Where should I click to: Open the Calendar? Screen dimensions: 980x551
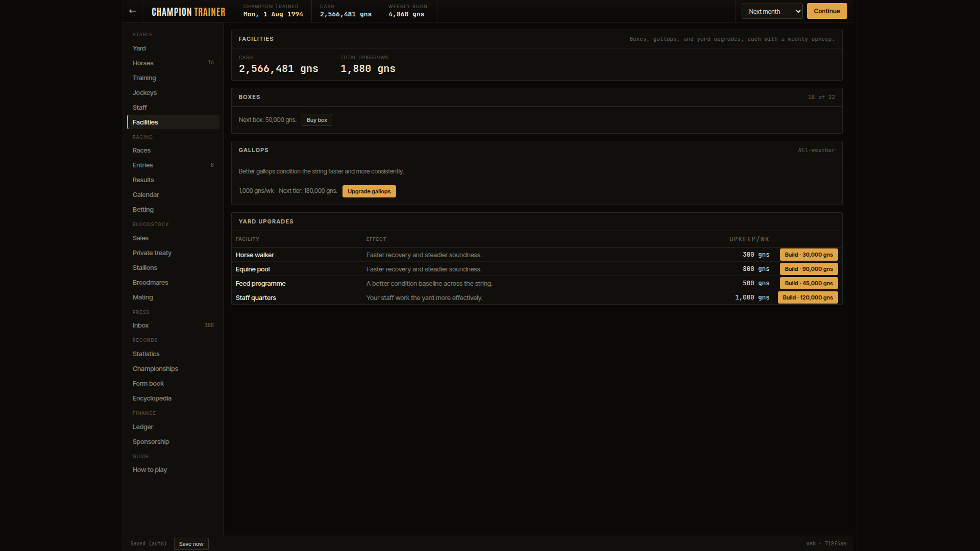pyautogui.click(x=174, y=195)
